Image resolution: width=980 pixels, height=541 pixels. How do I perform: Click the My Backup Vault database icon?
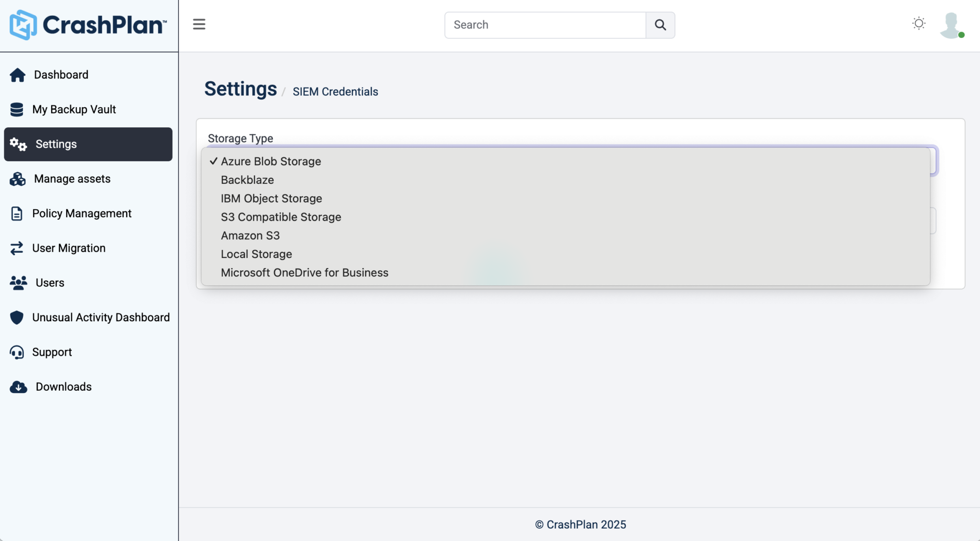coord(17,110)
